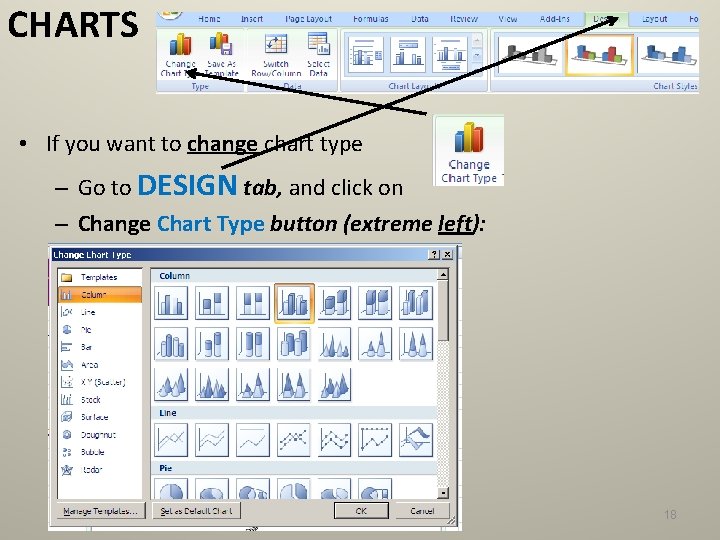Click Set as Default Chart button
This screenshot has height=540, width=720.
coord(197,511)
